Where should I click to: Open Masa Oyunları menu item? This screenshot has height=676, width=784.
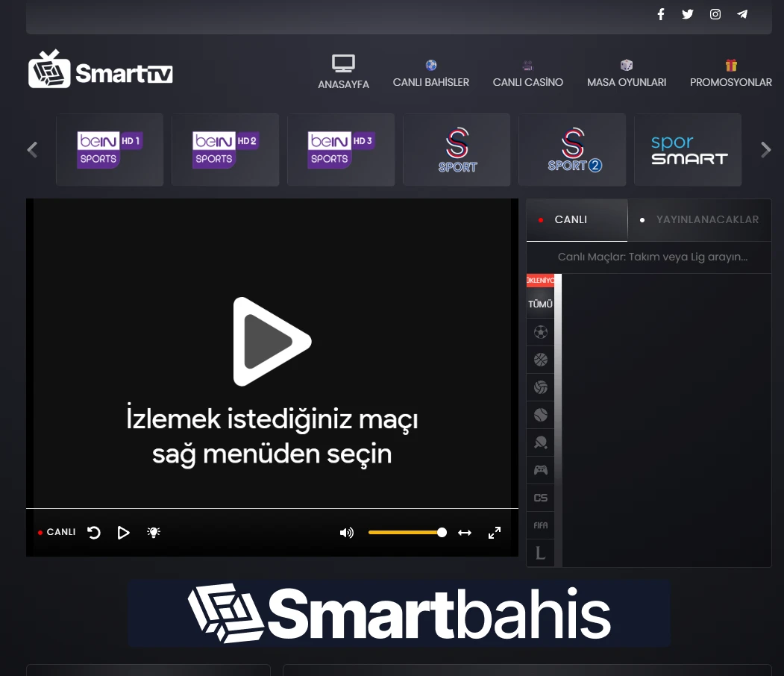627,74
